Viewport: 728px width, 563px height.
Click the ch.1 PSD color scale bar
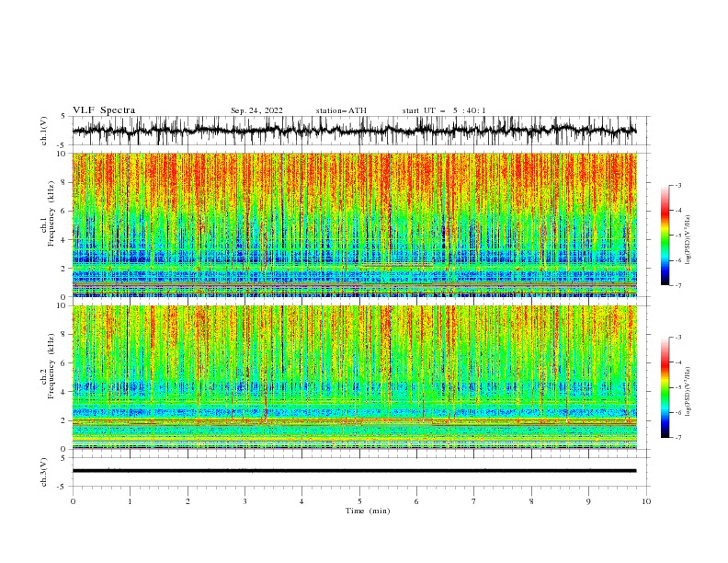(665, 236)
